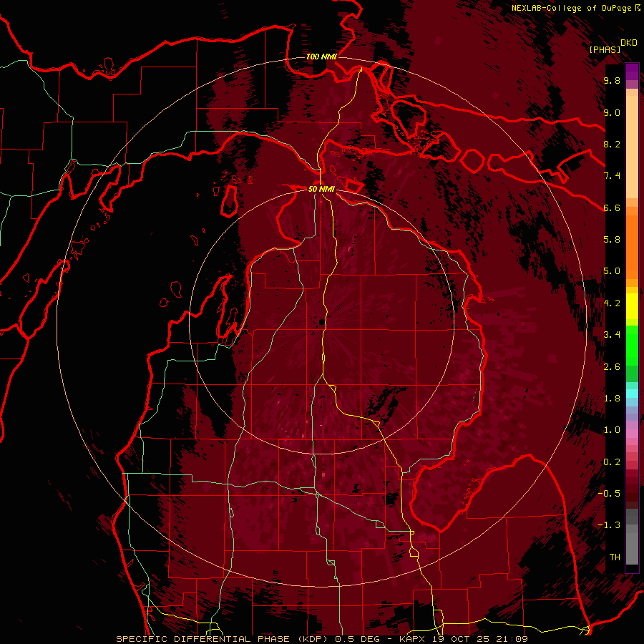Click the KAPX 19 OCT 25 21:09 timestamp
The width and height of the screenshot is (644, 644).
463,639
